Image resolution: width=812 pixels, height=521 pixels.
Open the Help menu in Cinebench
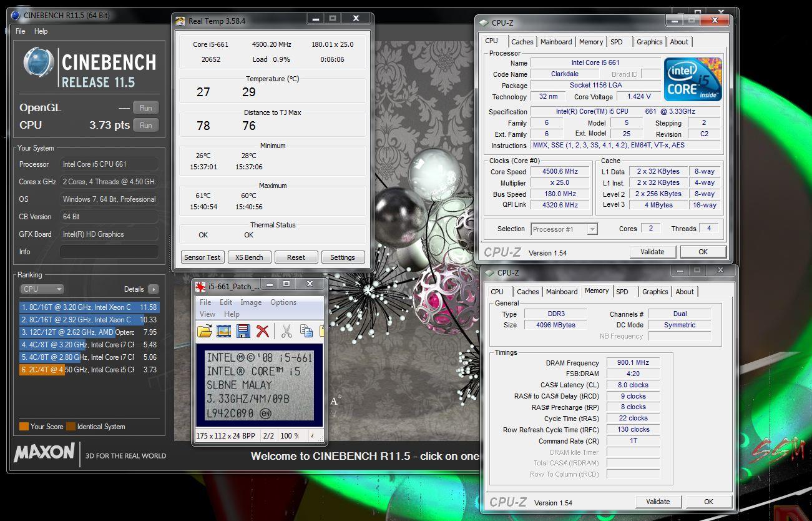click(x=41, y=31)
